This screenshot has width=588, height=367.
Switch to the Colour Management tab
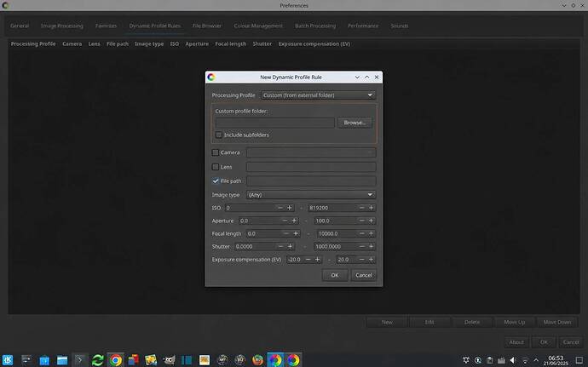point(258,26)
